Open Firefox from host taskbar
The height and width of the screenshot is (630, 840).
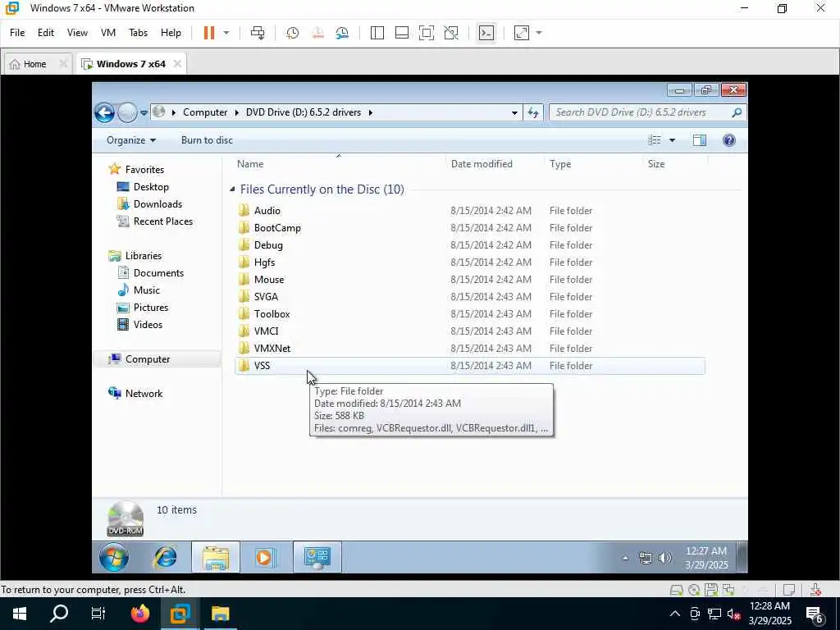pyautogui.click(x=139, y=614)
